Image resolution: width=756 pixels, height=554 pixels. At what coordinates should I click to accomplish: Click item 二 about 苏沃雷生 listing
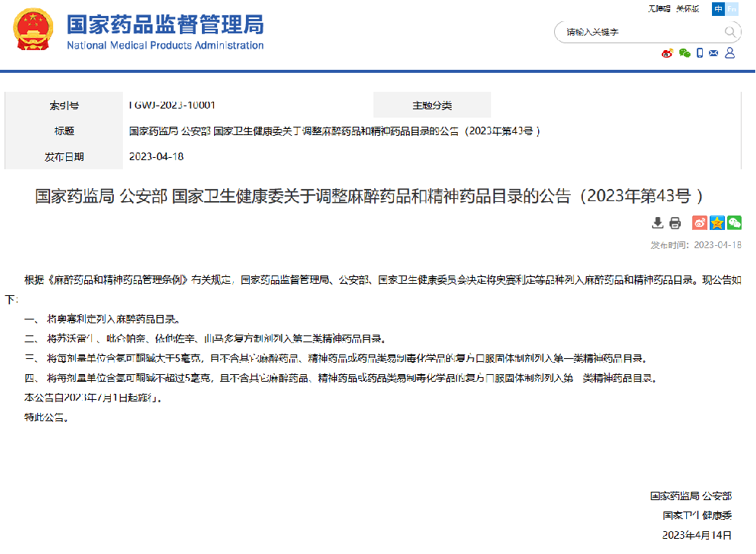pyautogui.click(x=206, y=339)
